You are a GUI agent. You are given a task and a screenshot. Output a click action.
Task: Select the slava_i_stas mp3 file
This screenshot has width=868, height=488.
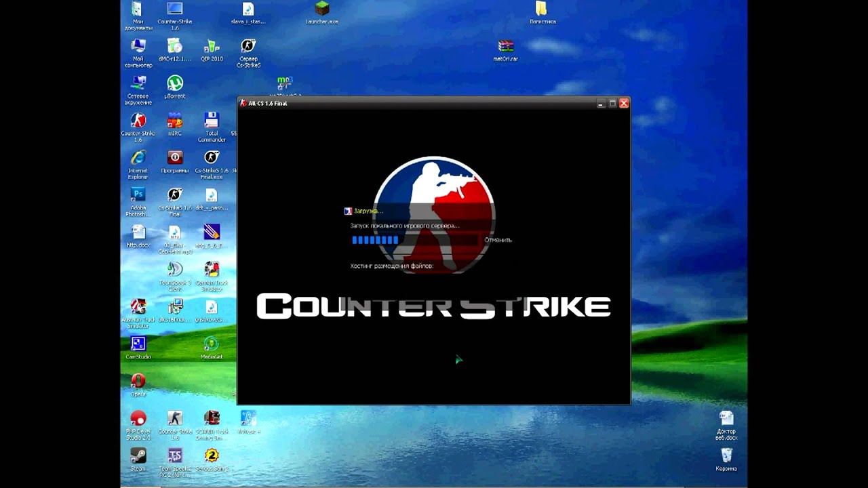coord(248,14)
